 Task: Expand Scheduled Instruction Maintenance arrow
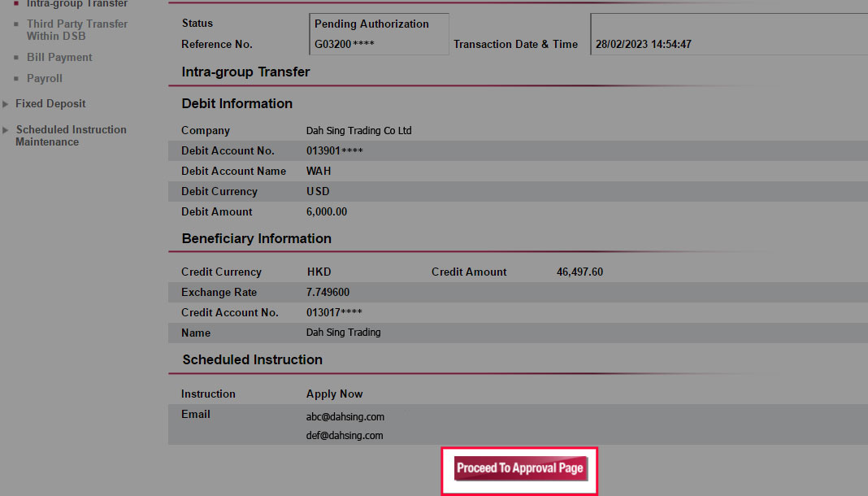point(6,130)
